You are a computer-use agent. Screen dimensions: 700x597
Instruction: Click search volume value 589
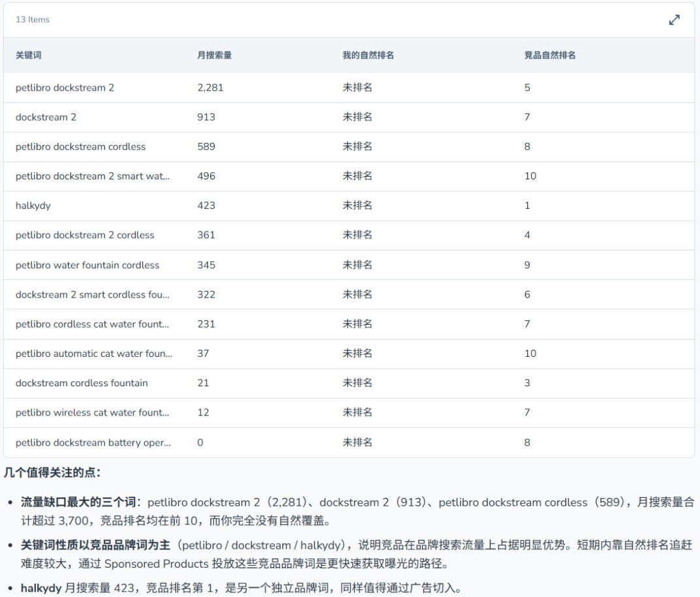pos(206,146)
